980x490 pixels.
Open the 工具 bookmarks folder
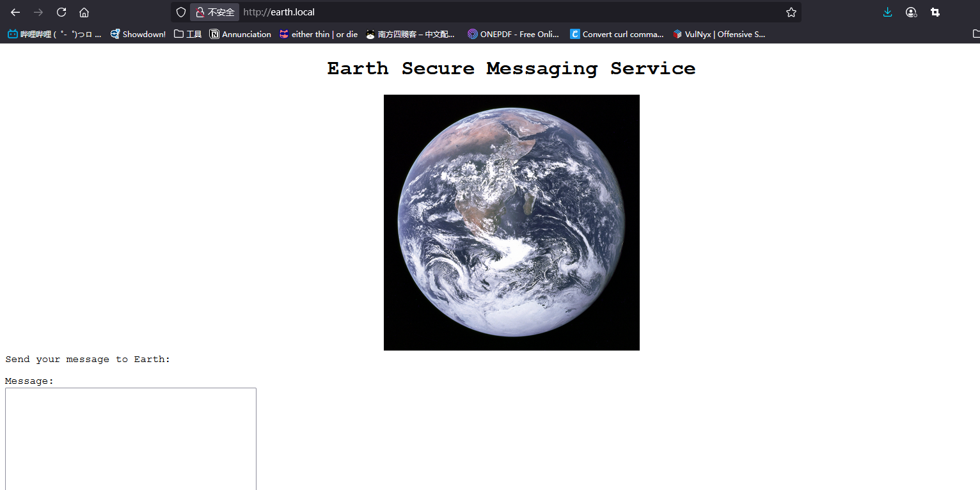188,34
